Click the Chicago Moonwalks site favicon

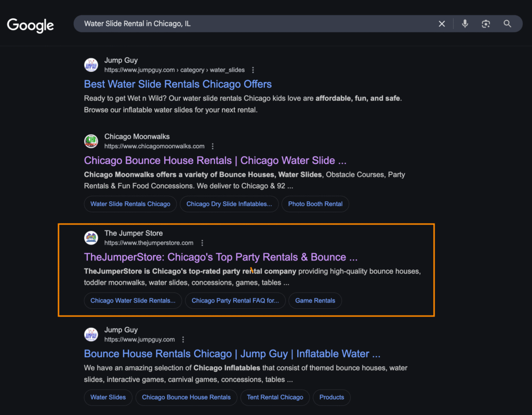[91, 141]
